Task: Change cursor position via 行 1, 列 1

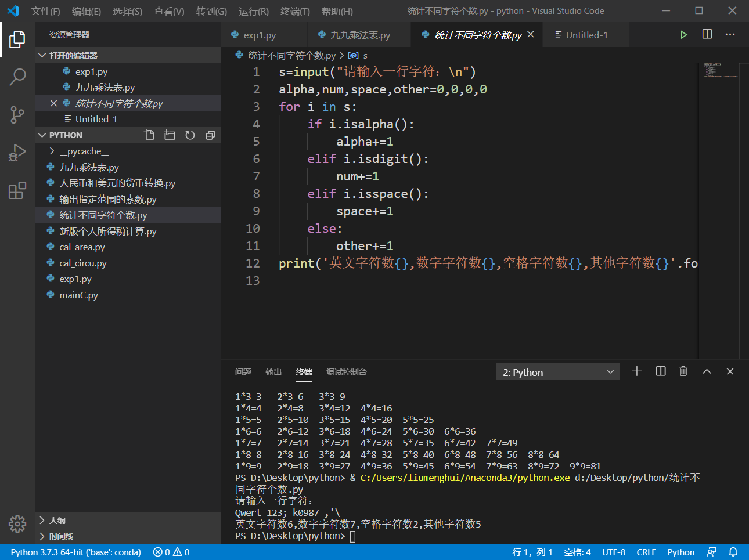Action: point(532,552)
